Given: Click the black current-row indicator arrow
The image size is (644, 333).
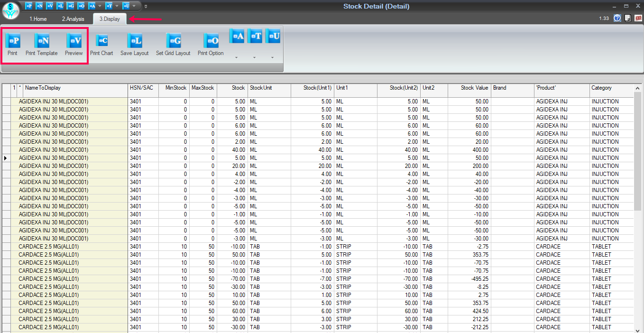Looking at the screenshot, I should coord(5,158).
